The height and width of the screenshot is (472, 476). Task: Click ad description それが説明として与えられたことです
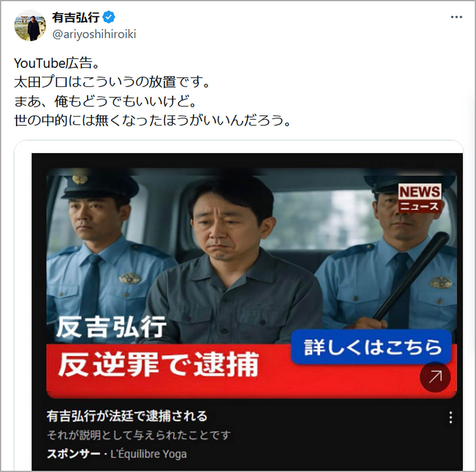(x=138, y=435)
